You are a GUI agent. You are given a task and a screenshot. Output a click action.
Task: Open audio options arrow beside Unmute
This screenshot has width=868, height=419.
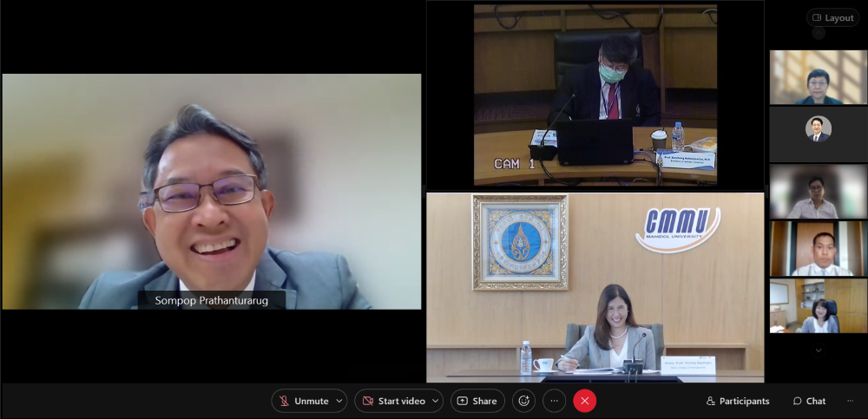pyautogui.click(x=339, y=401)
